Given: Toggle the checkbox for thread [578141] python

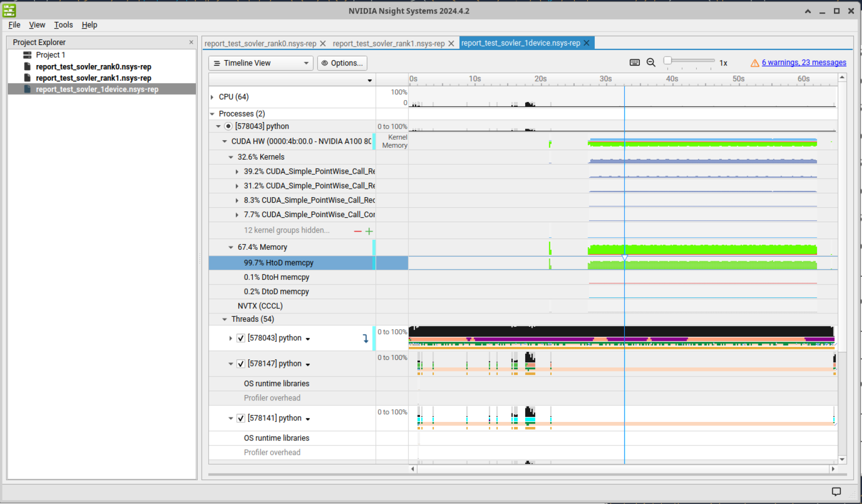Looking at the screenshot, I should (241, 418).
